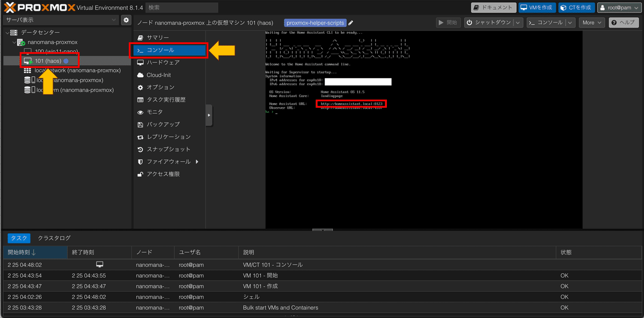Select Bulk start VMs and Containers row
Image resolution: width=644 pixels, height=318 pixels.
[322, 308]
